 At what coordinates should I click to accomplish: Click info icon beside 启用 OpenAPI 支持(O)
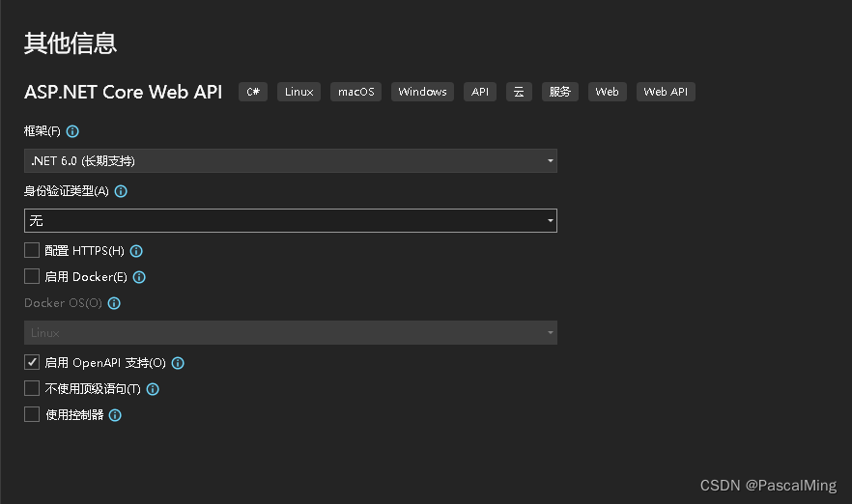point(178,363)
